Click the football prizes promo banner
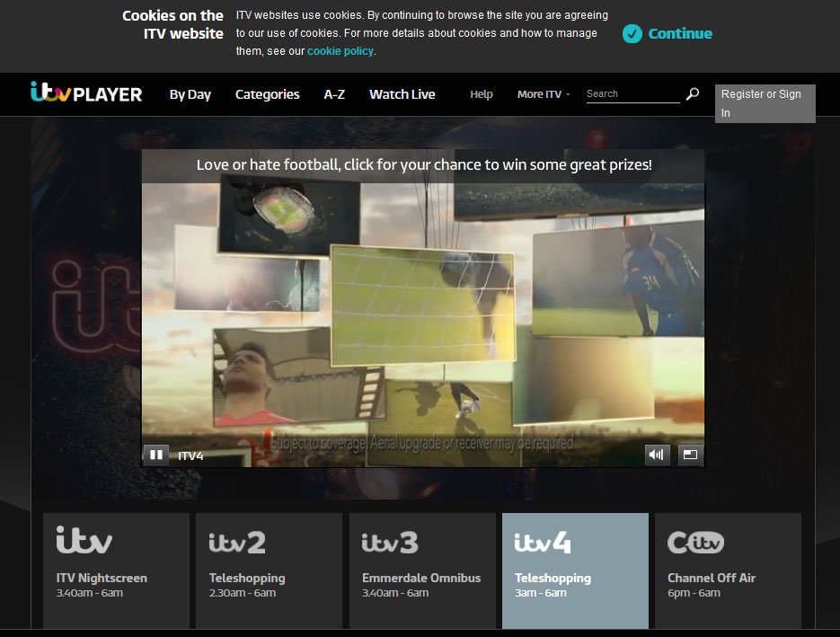 coord(423,165)
